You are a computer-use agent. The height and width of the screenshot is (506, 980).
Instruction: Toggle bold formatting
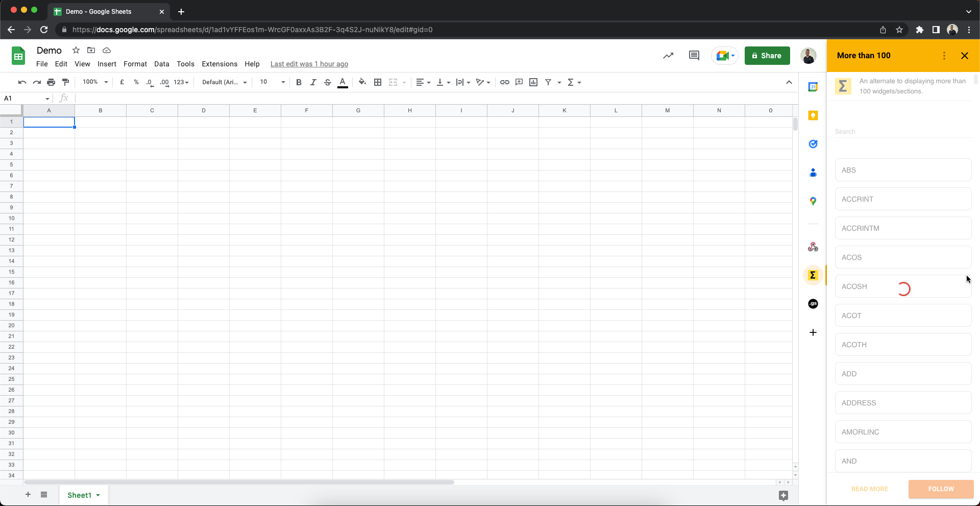pyautogui.click(x=299, y=82)
